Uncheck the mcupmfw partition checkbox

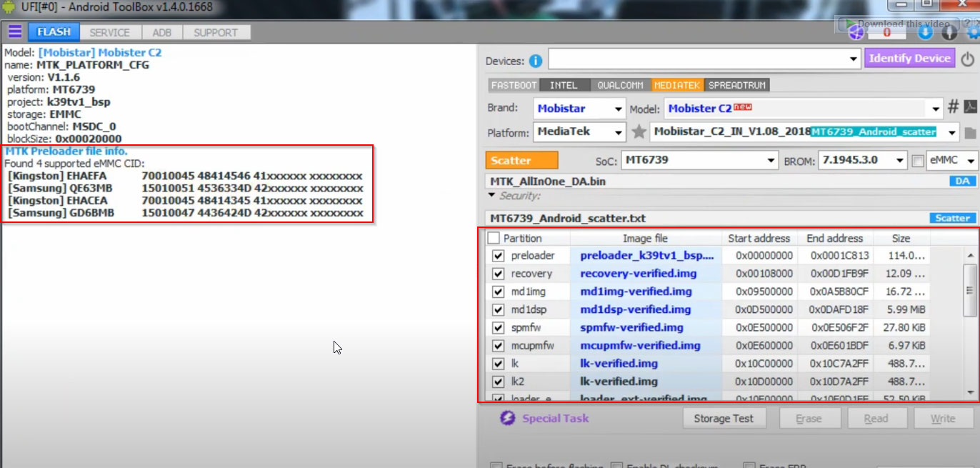(498, 346)
